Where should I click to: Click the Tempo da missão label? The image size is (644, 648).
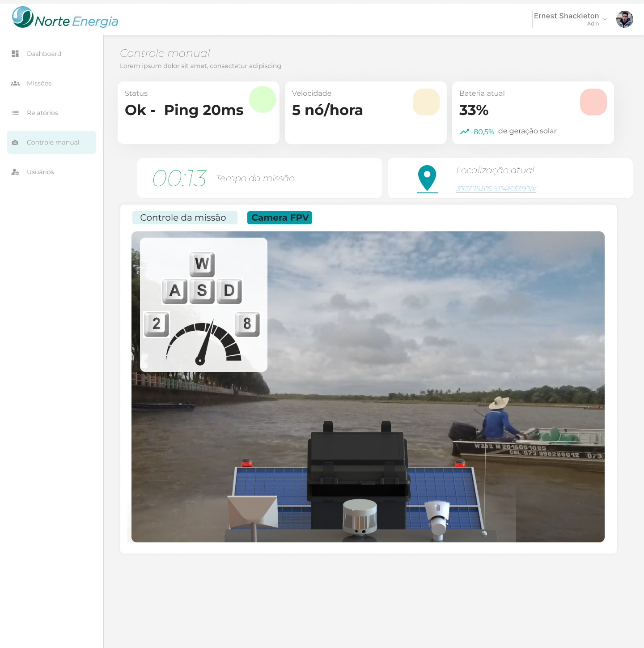(255, 178)
